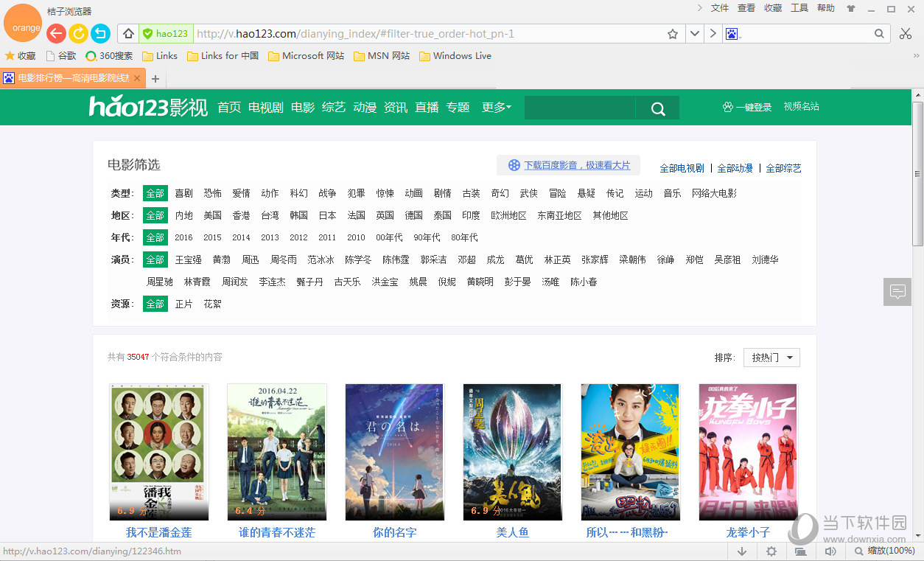Click the 全部动漫 link
The height and width of the screenshot is (561, 924).
tap(735, 168)
